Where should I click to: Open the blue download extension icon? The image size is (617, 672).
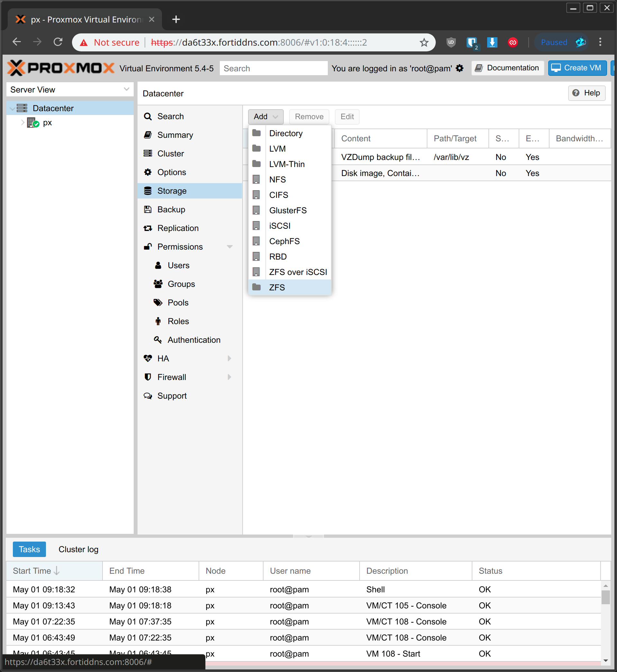[x=492, y=42]
